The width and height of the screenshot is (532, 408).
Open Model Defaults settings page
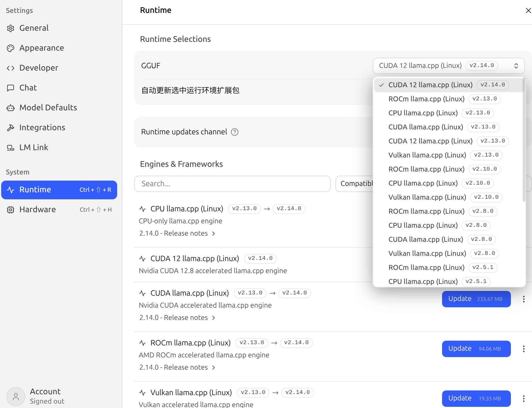59,108
